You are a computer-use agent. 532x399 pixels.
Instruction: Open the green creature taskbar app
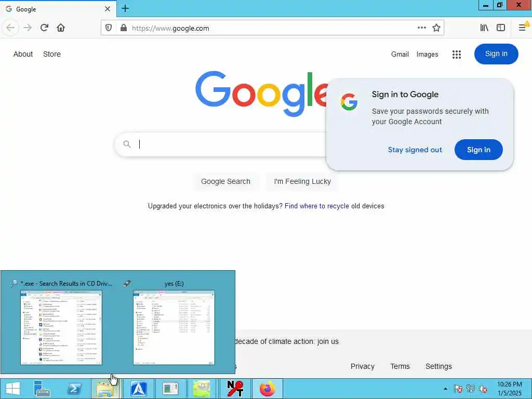pyautogui.click(x=202, y=389)
